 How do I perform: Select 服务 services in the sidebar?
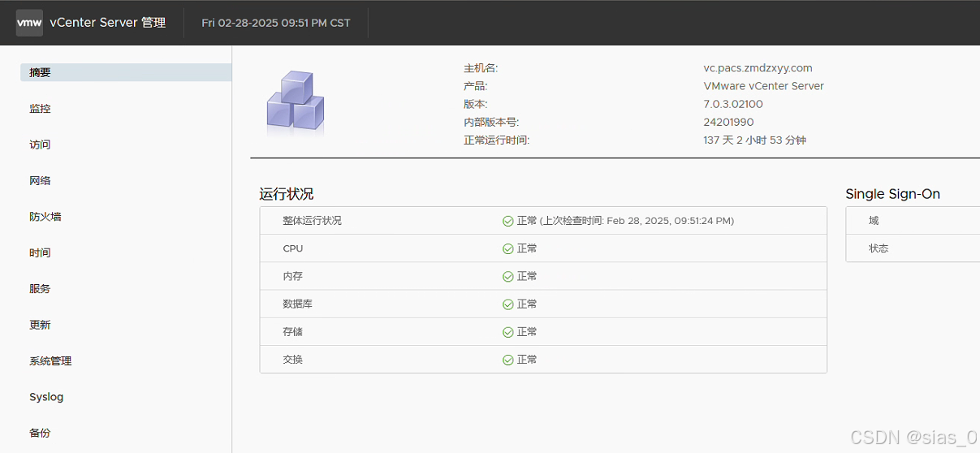[41, 288]
